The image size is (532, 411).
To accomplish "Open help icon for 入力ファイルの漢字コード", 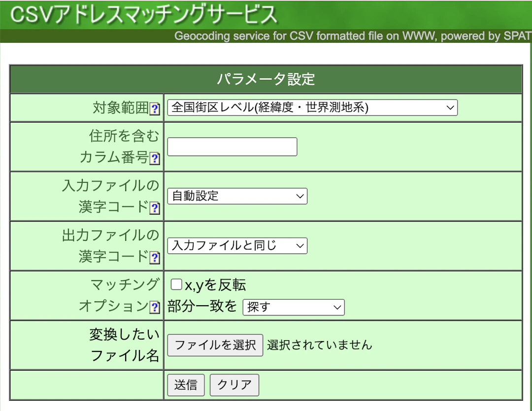I will (x=155, y=208).
